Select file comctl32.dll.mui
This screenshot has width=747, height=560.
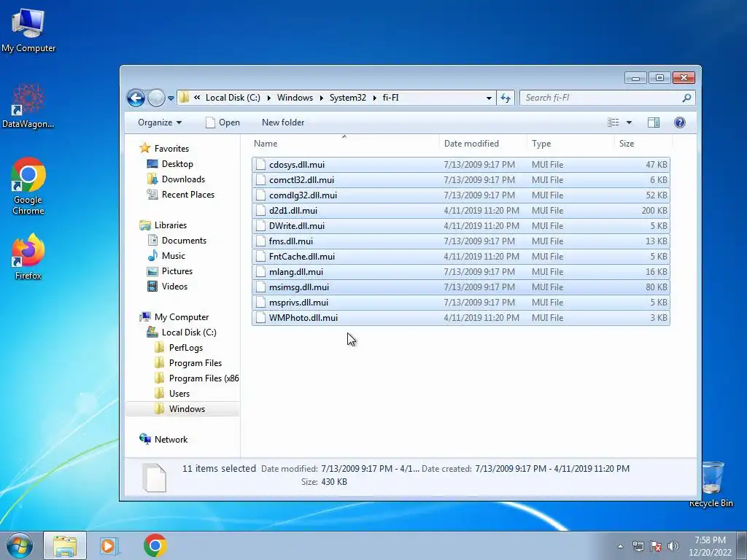tap(461, 180)
